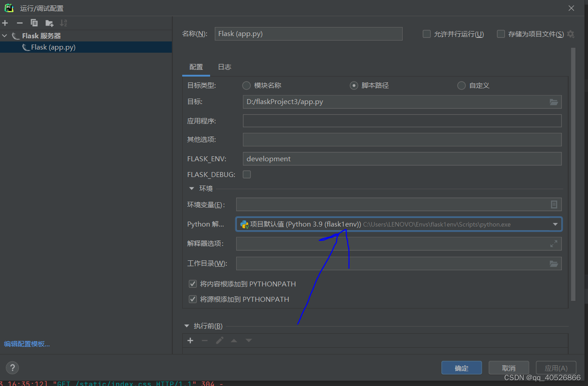Image resolution: width=588 pixels, height=386 pixels.
Task: Click the PyCharm logo in title bar
Action: [x=9, y=8]
